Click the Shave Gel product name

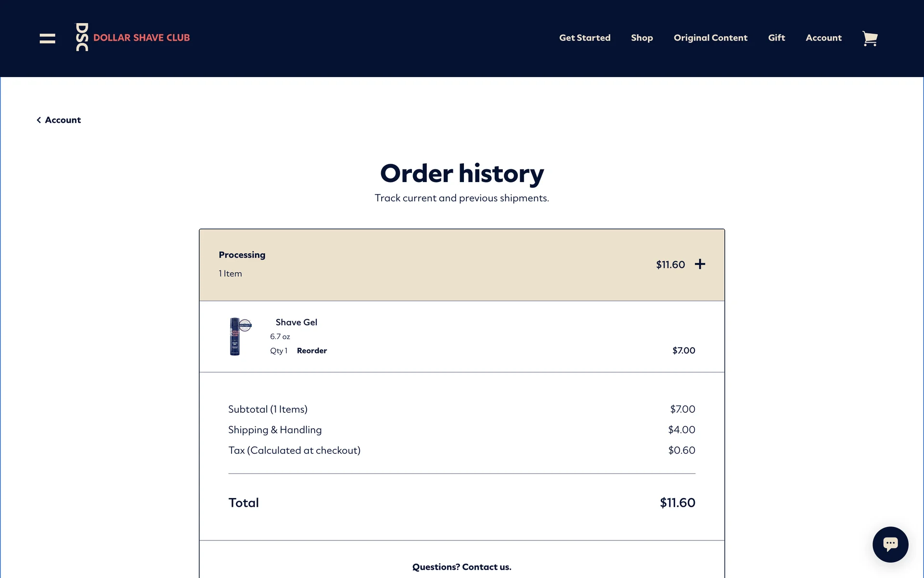pos(296,322)
